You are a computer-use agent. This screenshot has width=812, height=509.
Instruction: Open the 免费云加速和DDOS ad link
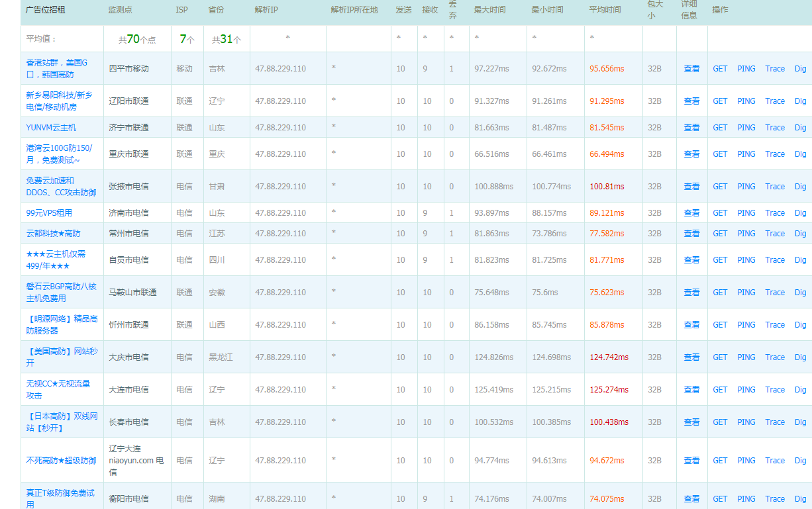[61, 186]
